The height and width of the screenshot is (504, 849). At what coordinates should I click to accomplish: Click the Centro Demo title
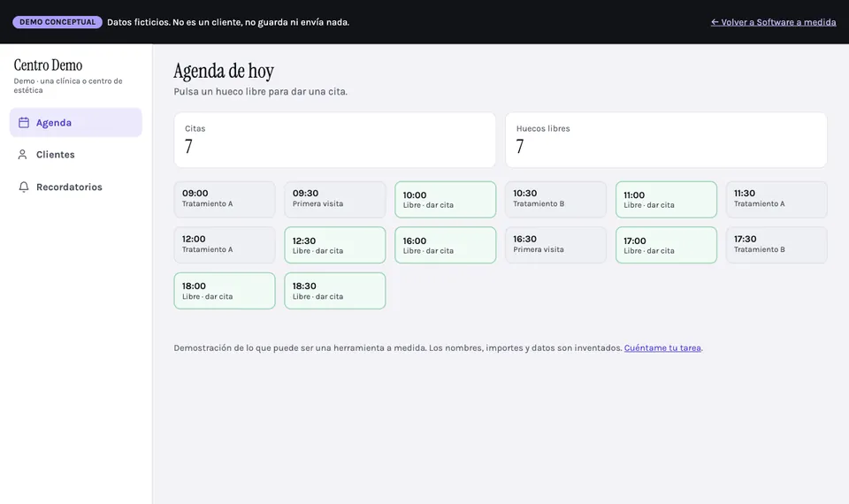coord(48,65)
